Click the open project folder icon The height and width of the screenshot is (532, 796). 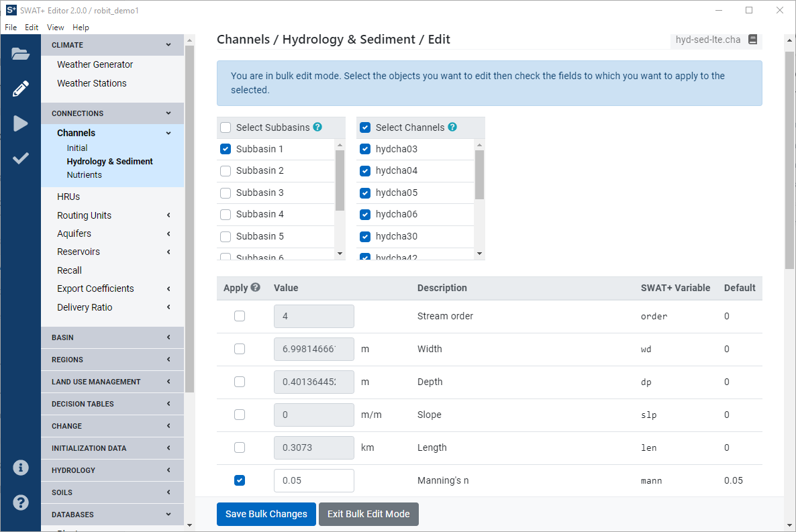pyautogui.click(x=20, y=54)
